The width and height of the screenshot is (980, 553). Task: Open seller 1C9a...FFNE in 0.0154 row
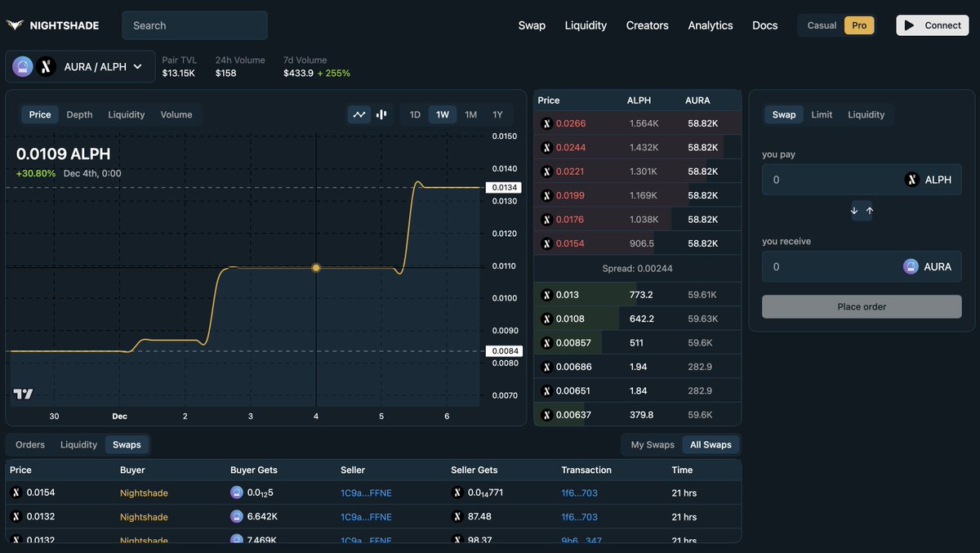coord(366,493)
